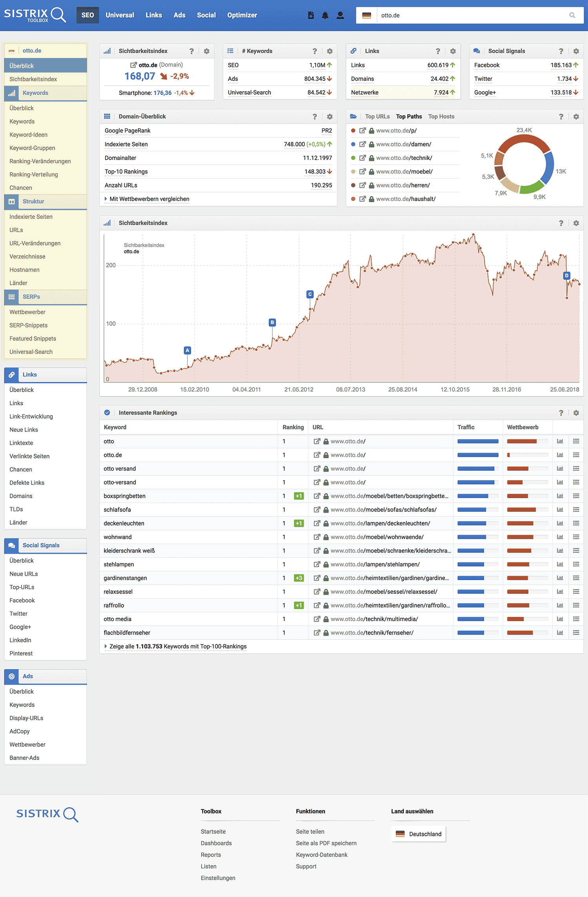This screenshot has height=897, width=588.
Task: Click the 'gardinenstangen' keyword
Action: point(125,578)
